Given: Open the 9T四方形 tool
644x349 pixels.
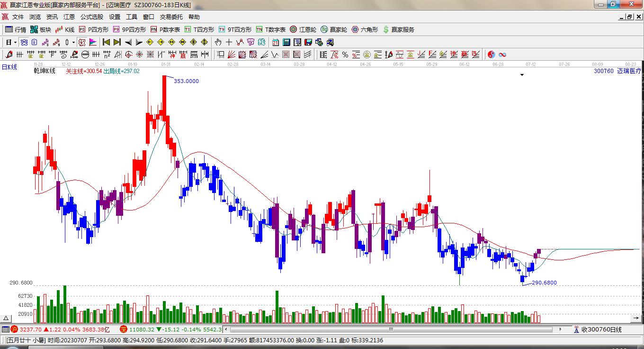Looking at the screenshot, I should 235,29.
